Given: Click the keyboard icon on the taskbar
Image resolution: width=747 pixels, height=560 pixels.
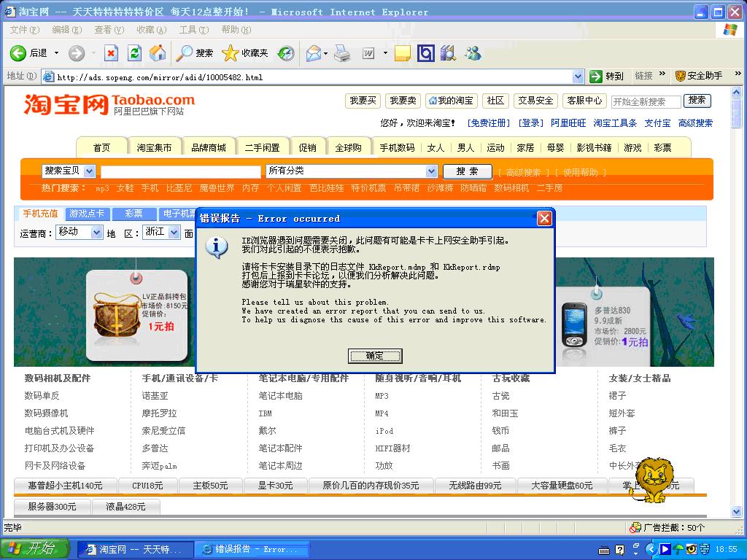Looking at the screenshot, I should pos(603,550).
